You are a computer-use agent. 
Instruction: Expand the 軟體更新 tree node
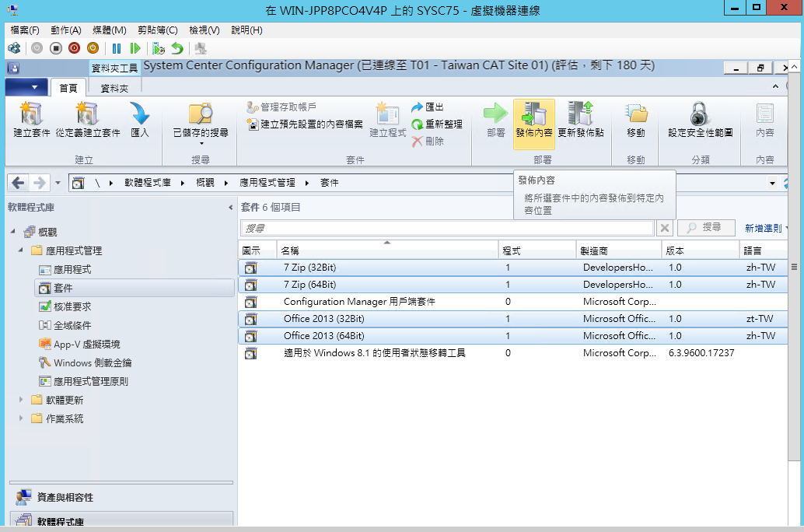[21, 399]
